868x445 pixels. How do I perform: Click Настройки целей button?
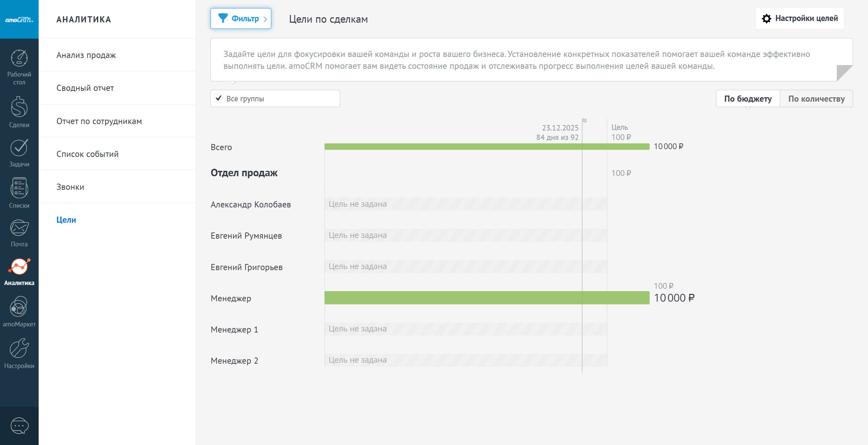pos(800,18)
